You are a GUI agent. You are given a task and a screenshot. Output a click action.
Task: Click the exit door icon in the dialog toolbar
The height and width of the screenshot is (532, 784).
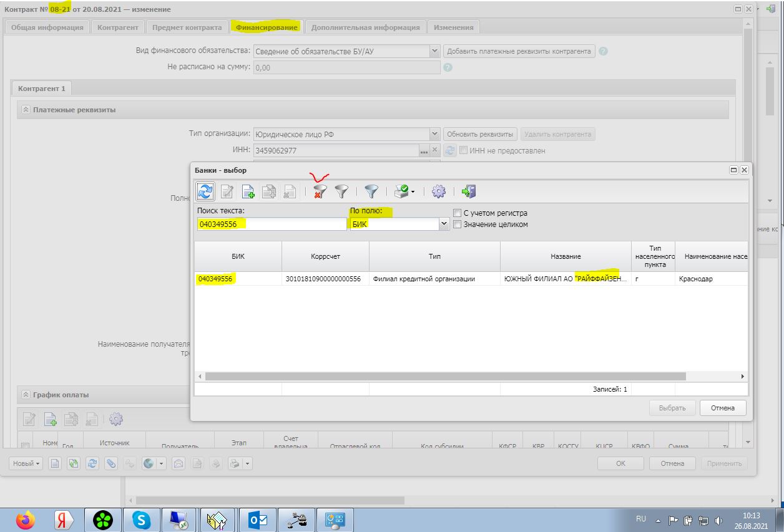point(468,191)
